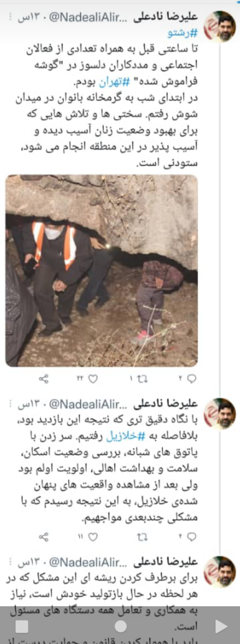Open more options menu on the #خلازیل tweet
The width and height of the screenshot is (240, 644).
point(11,404)
